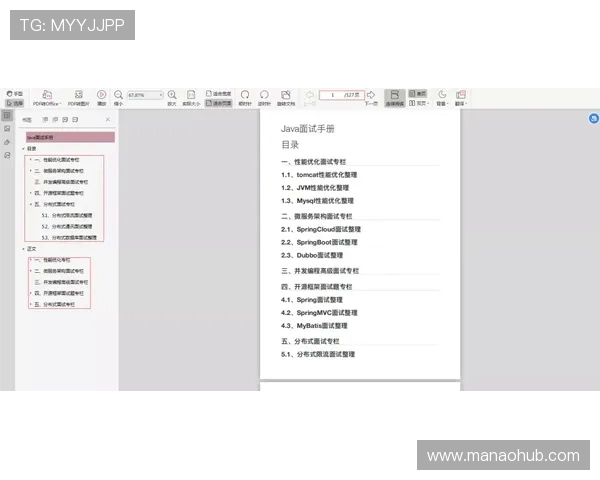
Task: Click 1.3 Mysql性能优化整理 in contents page
Action: point(317,201)
